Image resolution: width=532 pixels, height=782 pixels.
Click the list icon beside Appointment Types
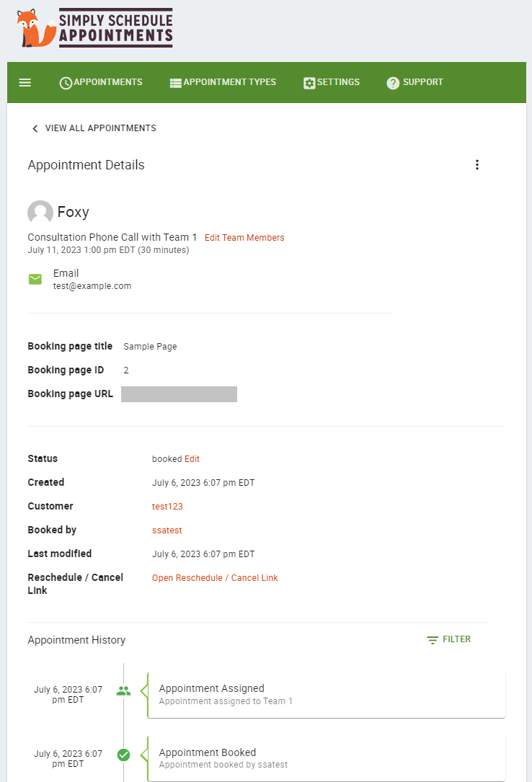[x=175, y=82]
